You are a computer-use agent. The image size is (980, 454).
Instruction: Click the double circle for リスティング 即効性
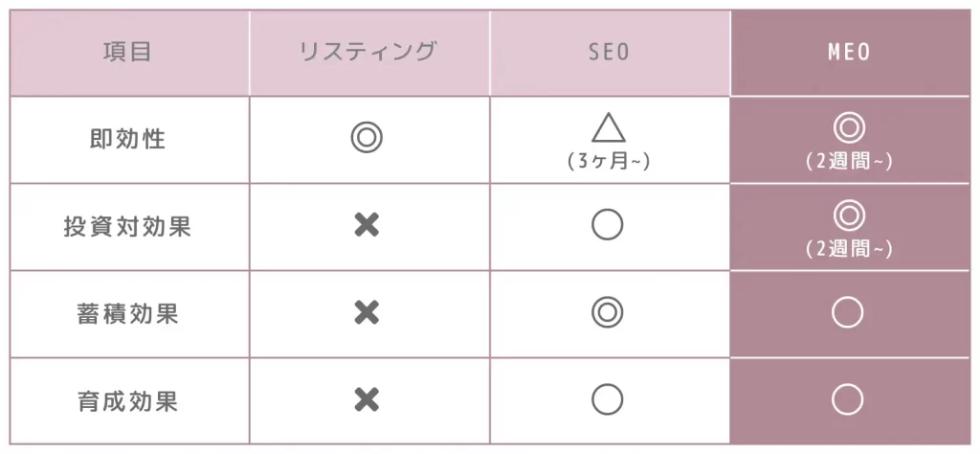(367, 139)
